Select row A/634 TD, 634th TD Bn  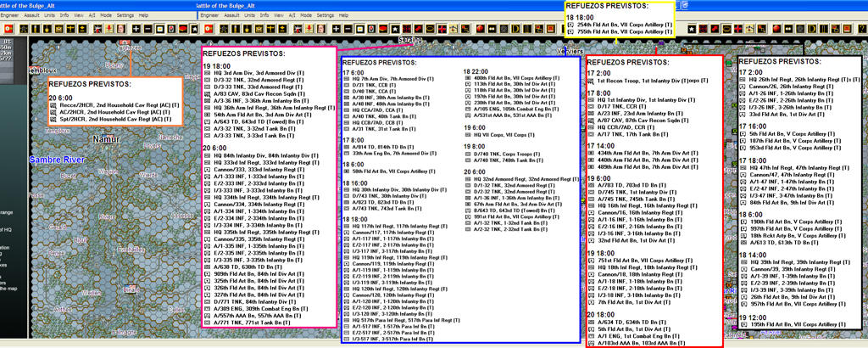[x=628, y=322]
